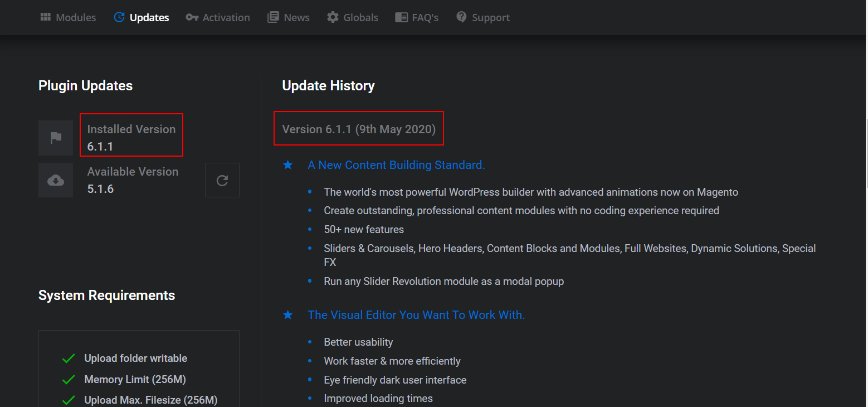This screenshot has width=868, height=407.
Task: Open the Activation tab
Action: click(x=218, y=17)
